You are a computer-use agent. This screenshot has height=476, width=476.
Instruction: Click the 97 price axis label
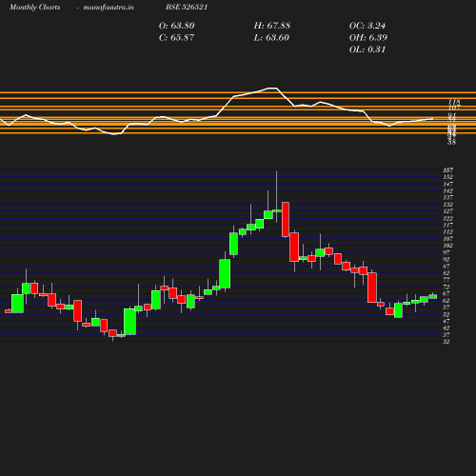446,252
